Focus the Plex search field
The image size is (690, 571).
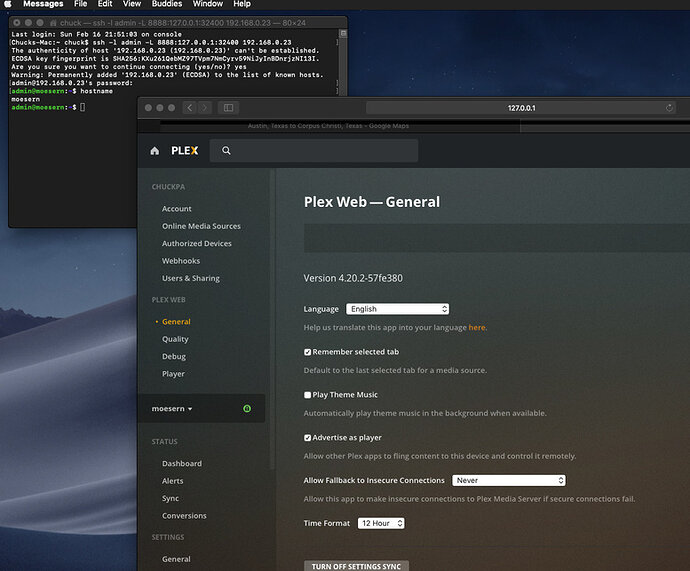(x=314, y=150)
